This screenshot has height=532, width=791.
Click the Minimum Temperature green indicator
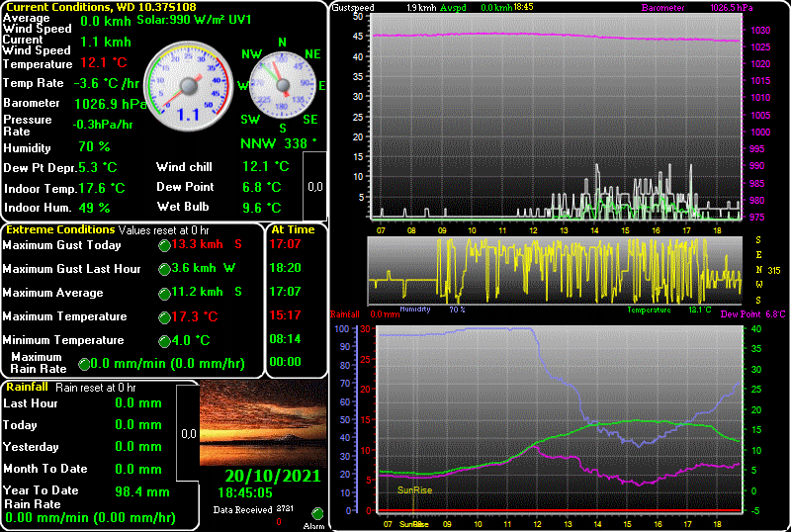pyautogui.click(x=164, y=341)
